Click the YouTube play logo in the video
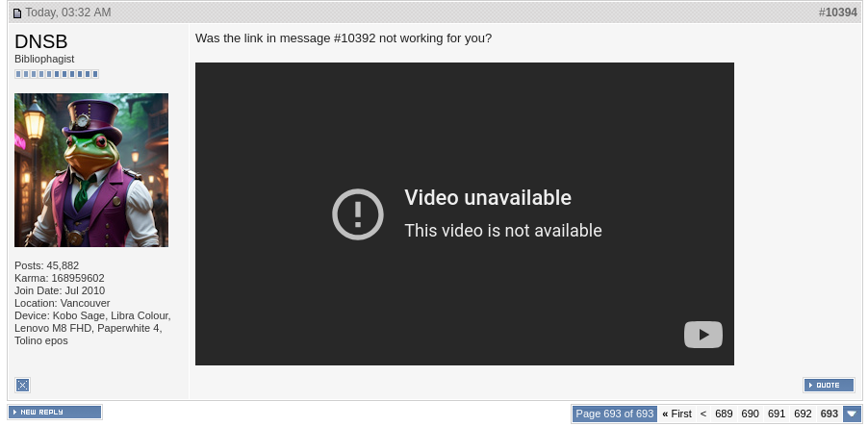 703,335
